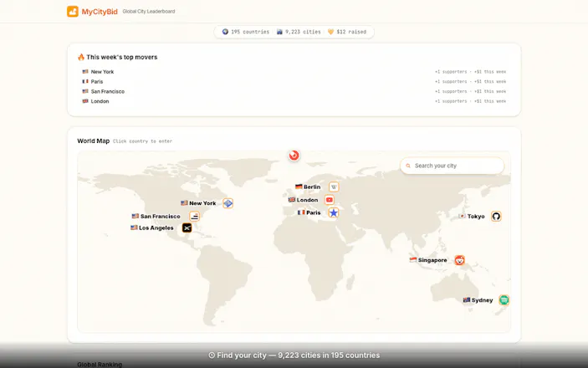This screenshot has width=588, height=368.
Task: Click the globe icon in stats pill
Action: (225, 32)
